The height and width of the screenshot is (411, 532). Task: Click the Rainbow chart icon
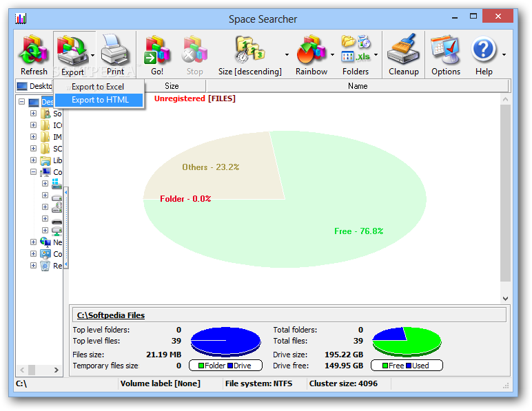[x=311, y=50]
